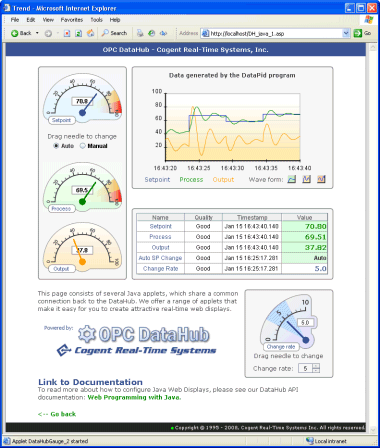Click the Change rate number field
This screenshot has height=448, width=380.
[305, 368]
